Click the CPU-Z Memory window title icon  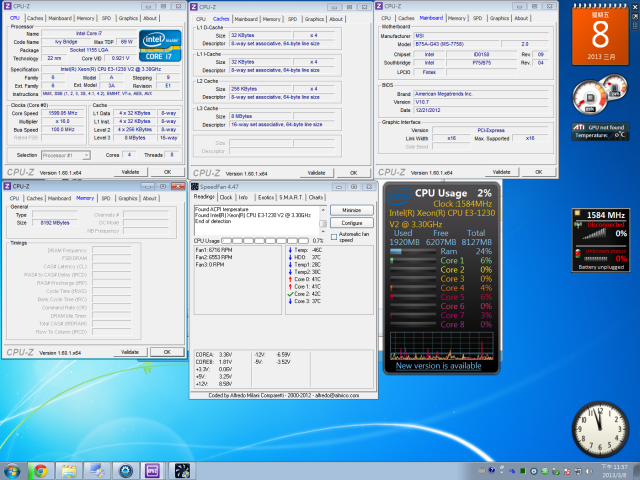coord(7,186)
